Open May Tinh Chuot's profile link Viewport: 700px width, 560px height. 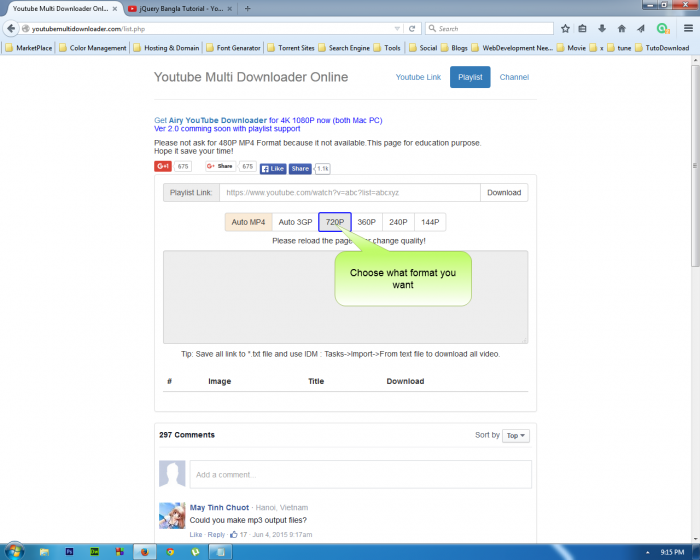point(219,507)
